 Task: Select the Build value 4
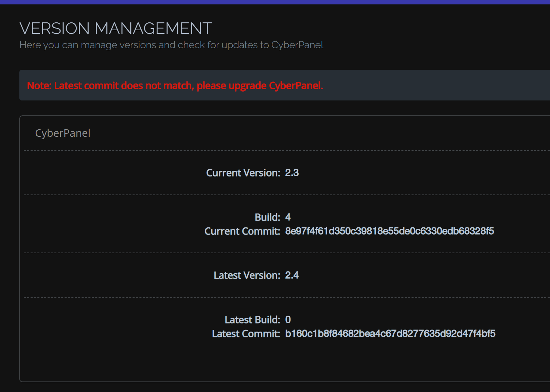288,217
